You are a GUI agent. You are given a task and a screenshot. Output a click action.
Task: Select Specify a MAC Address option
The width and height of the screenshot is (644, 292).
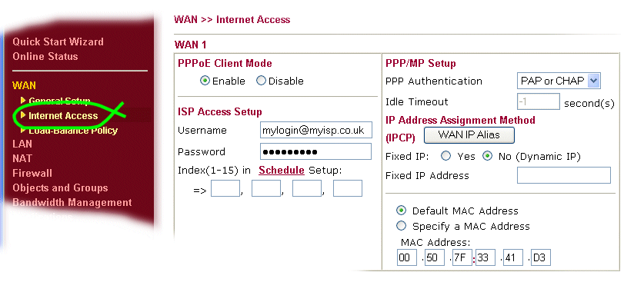pos(401,226)
